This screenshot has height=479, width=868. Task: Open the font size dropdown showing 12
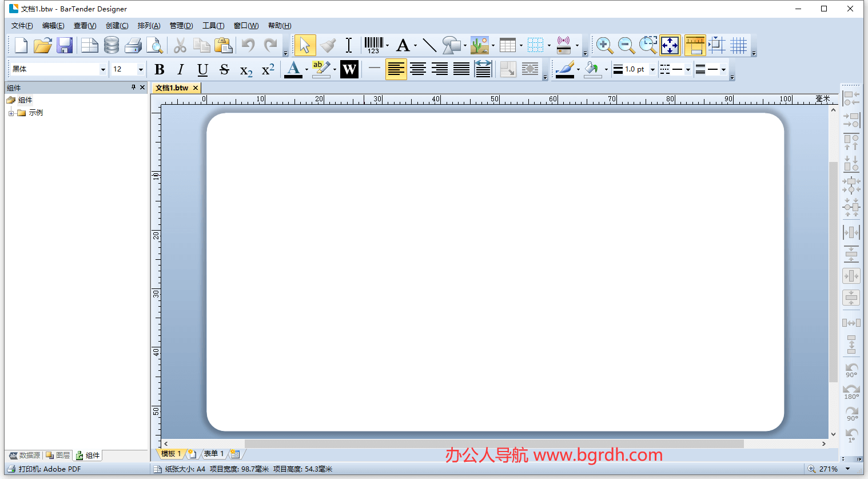coord(140,69)
